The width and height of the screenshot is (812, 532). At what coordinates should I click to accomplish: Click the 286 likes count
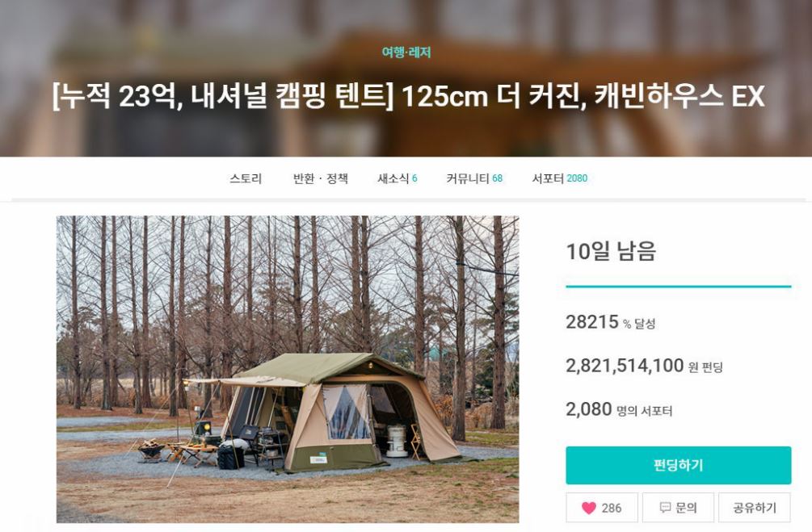click(612, 509)
